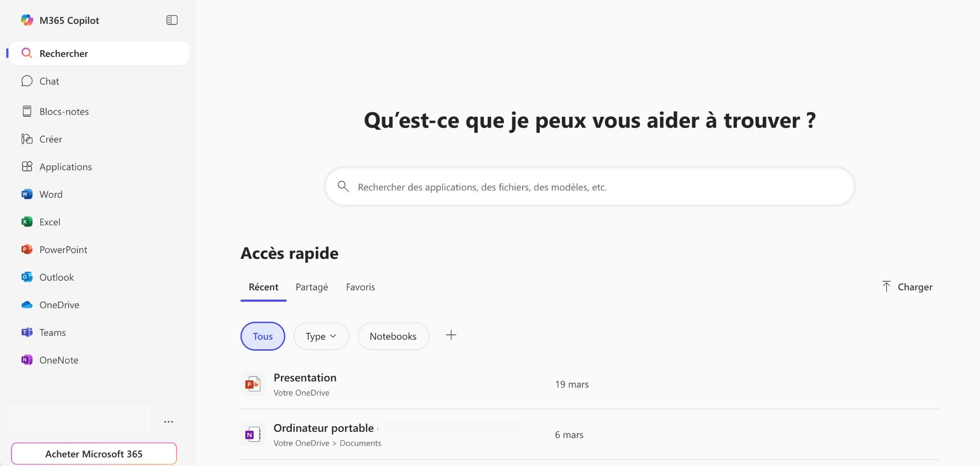The image size is (980, 466).
Task: Open Outlook from the sidebar
Action: [x=56, y=277]
